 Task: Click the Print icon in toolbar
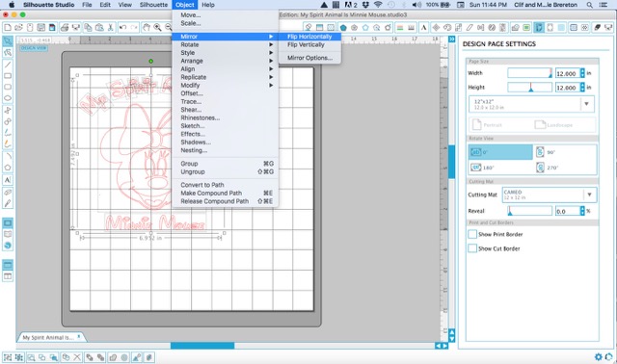(65, 27)
